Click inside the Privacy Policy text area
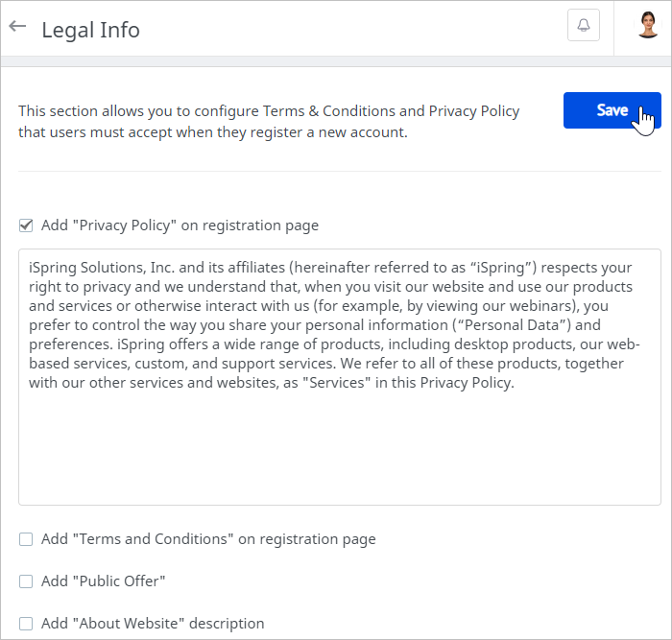 [340, 377]
